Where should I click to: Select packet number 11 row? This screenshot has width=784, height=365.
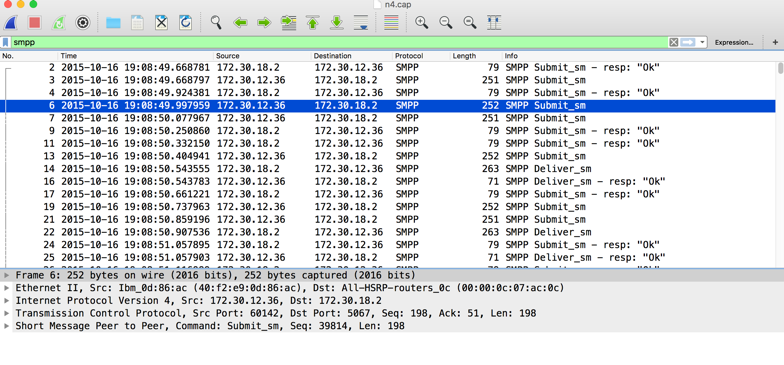coord(389,144)
